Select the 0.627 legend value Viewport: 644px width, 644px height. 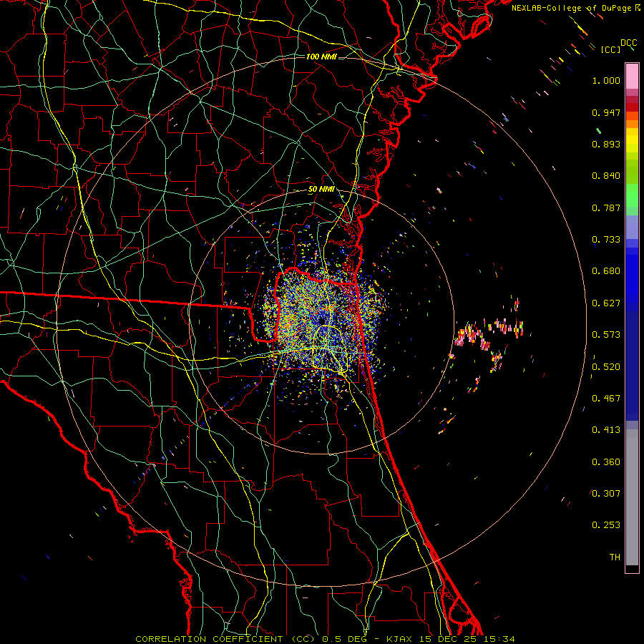pyautogui.click(x=606, y=303)
